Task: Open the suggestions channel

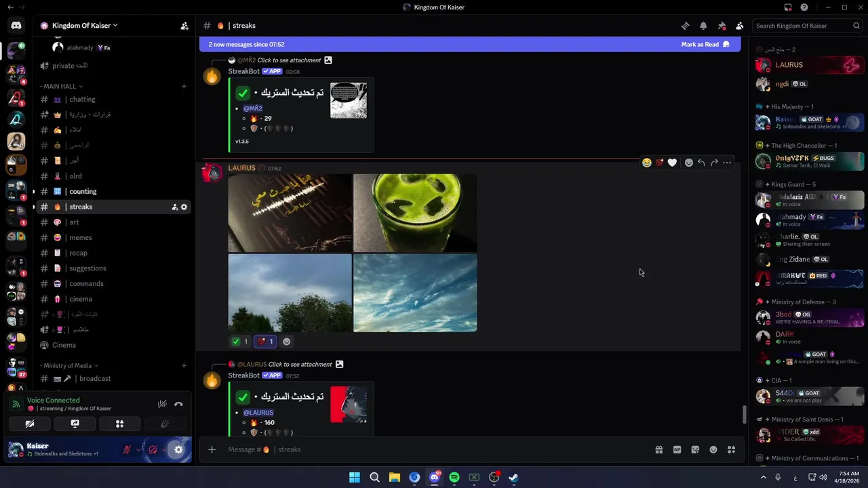Action: [113, 268]
